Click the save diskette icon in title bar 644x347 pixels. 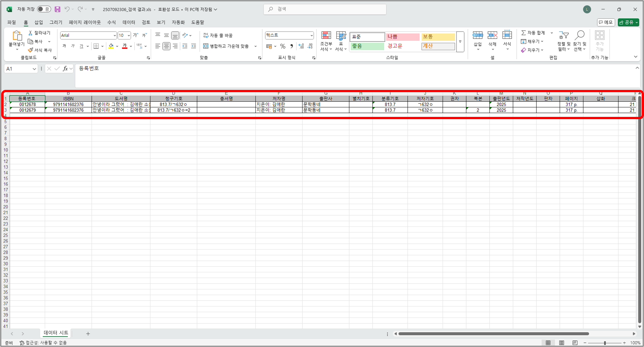click(x=58, y=9)
